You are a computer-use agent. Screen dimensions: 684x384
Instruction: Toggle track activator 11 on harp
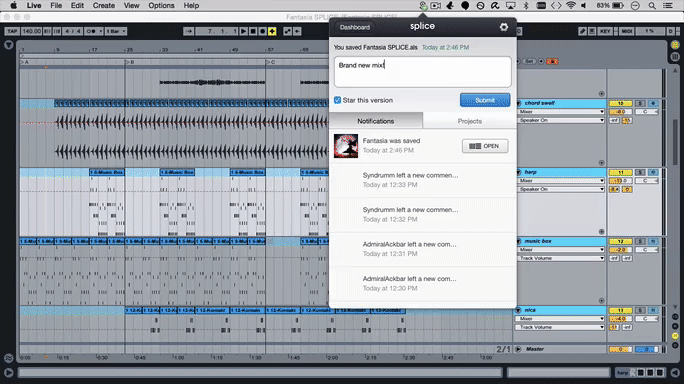click(x=620, y=172)
